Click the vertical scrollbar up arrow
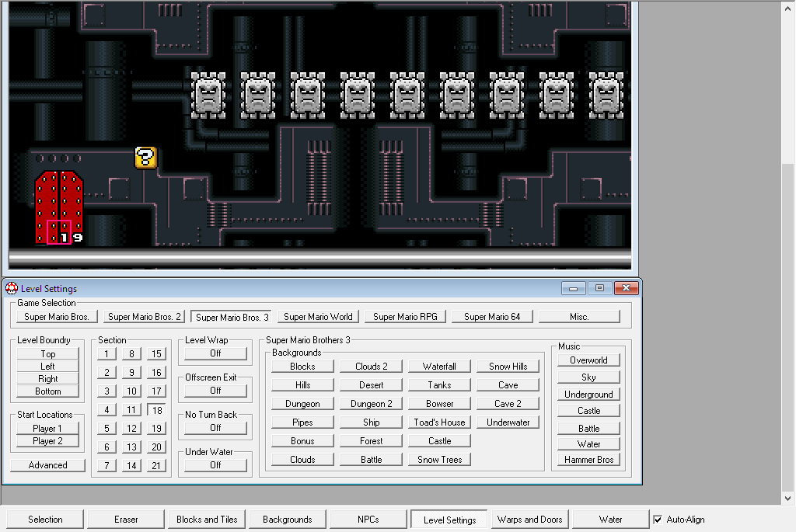Viewport: 796px width, 532px height. pyautogui.click(x=788, y=8)
